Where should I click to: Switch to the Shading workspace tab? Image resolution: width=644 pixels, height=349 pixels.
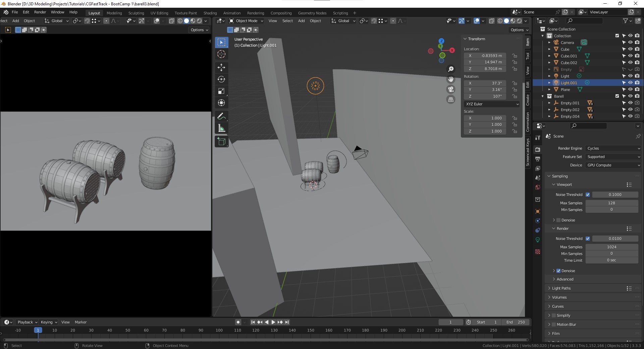point(210,13)
